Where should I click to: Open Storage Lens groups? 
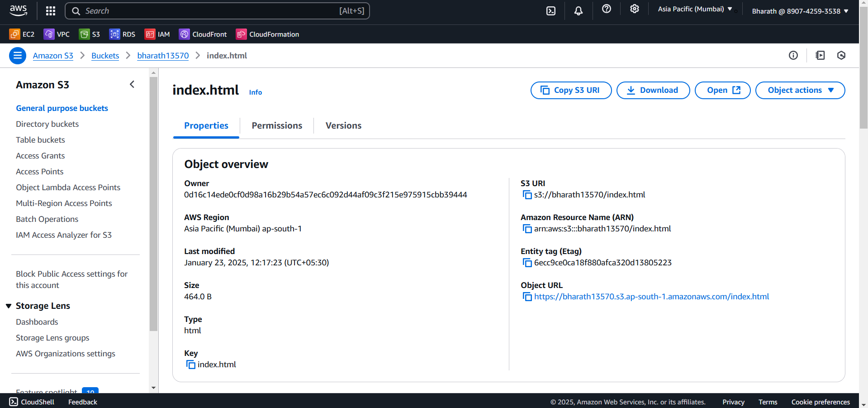click(x=52, y=338)
